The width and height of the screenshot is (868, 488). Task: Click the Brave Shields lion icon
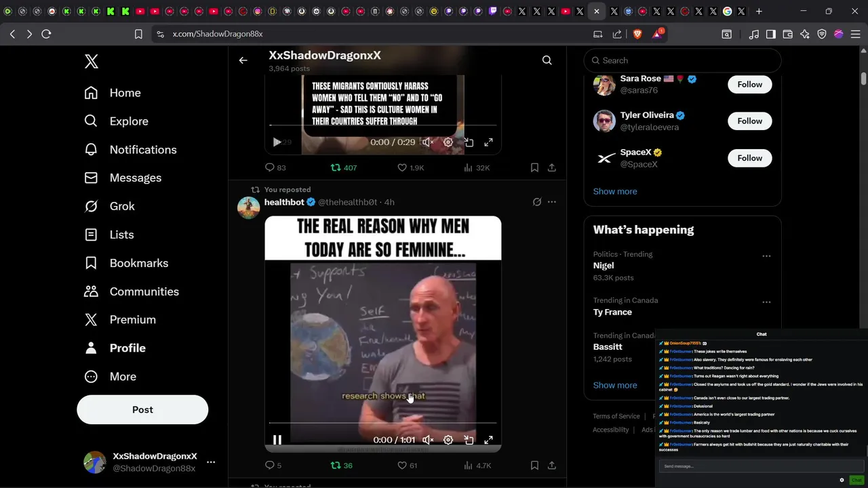(637, 34)
